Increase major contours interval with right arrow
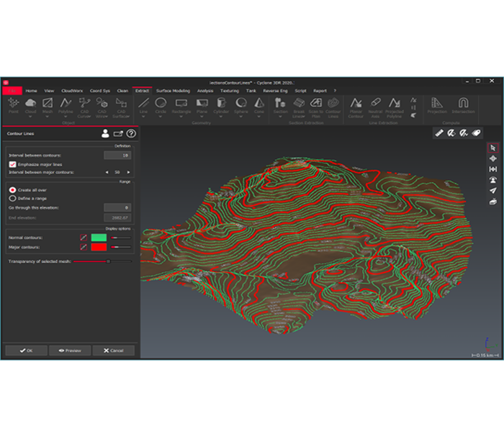The image size is (504, 437). pos(129,172)
